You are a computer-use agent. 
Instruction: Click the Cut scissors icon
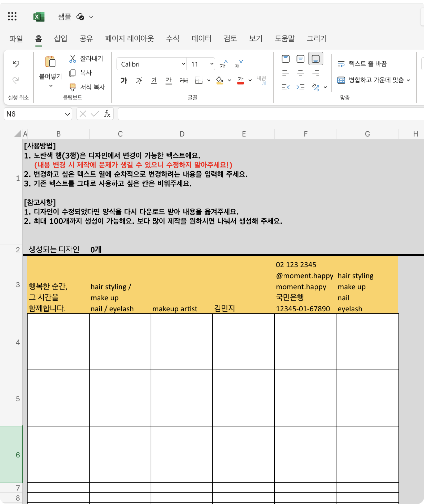coord(72,59)
